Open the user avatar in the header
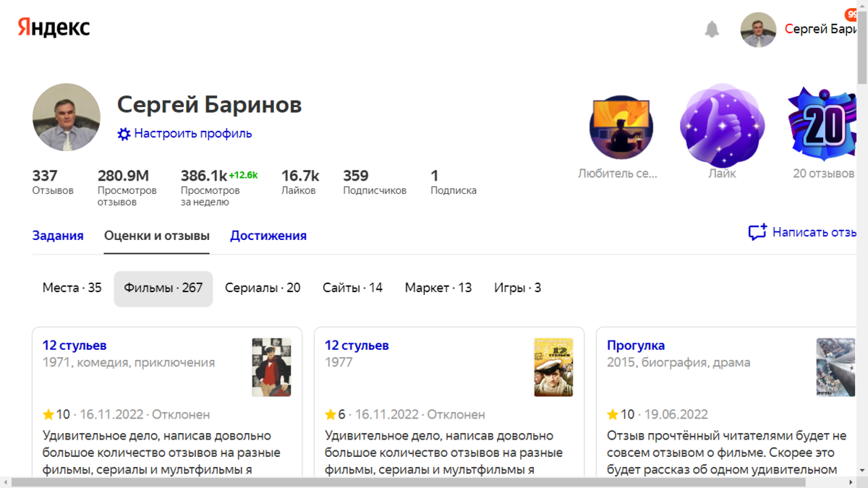This screenshot has height=488, width=868. (758, 30)
